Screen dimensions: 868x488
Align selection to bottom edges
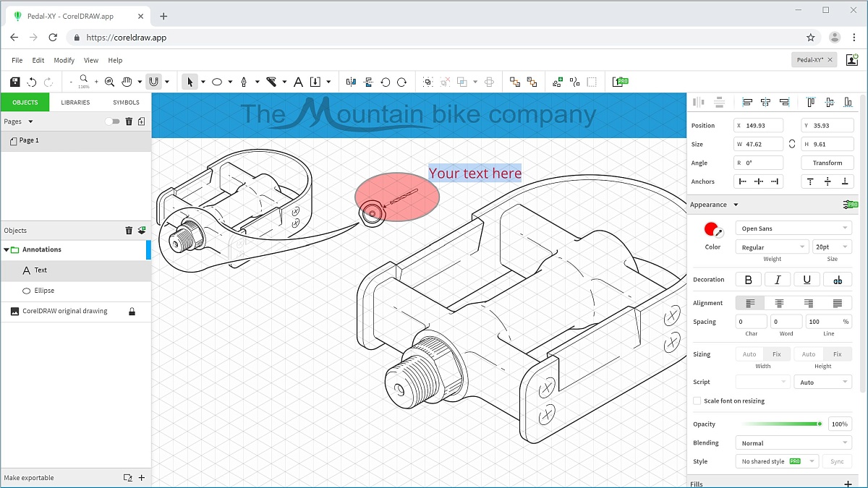pyautogui.click(x=848, y=103)
